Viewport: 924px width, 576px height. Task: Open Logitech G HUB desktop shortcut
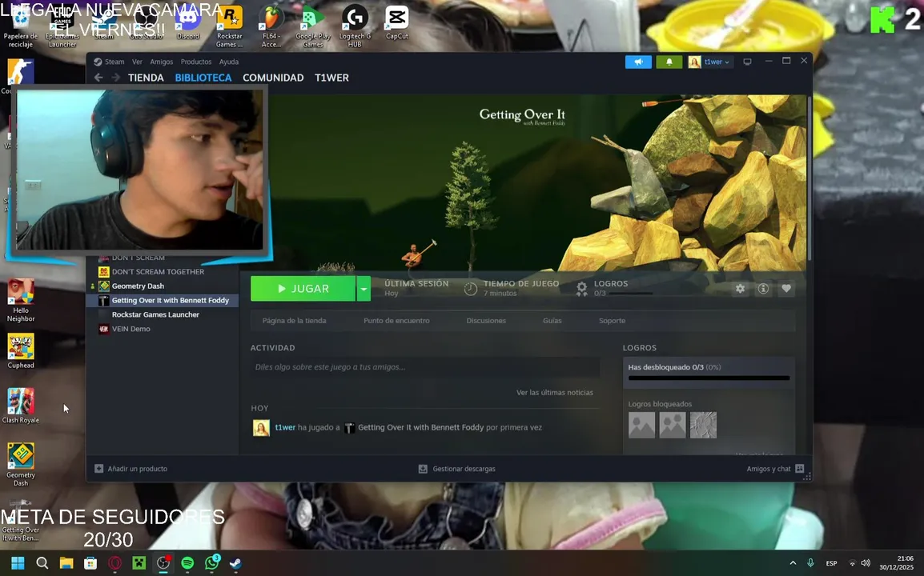pyautogui.click(x=355, y=26)
